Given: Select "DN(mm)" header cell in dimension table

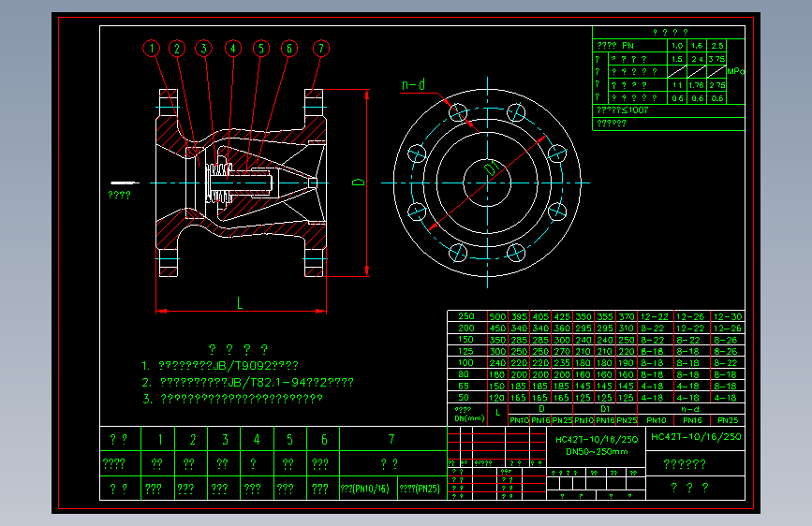Looking at the screenshot, I should [x=469, y=418].
